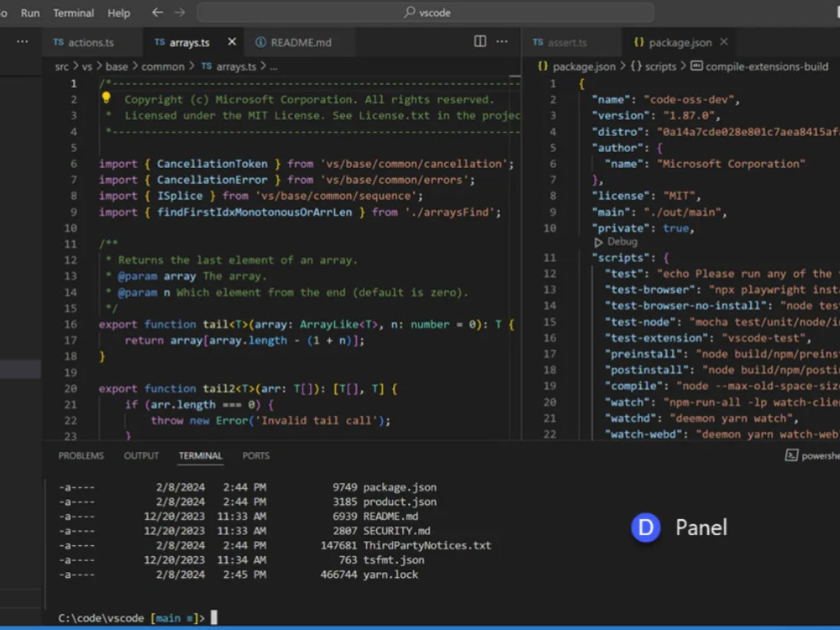Screen dimensions: 840x630
Task: Open the sidebar ellipsis menu
Action: (x=23, y=41)
